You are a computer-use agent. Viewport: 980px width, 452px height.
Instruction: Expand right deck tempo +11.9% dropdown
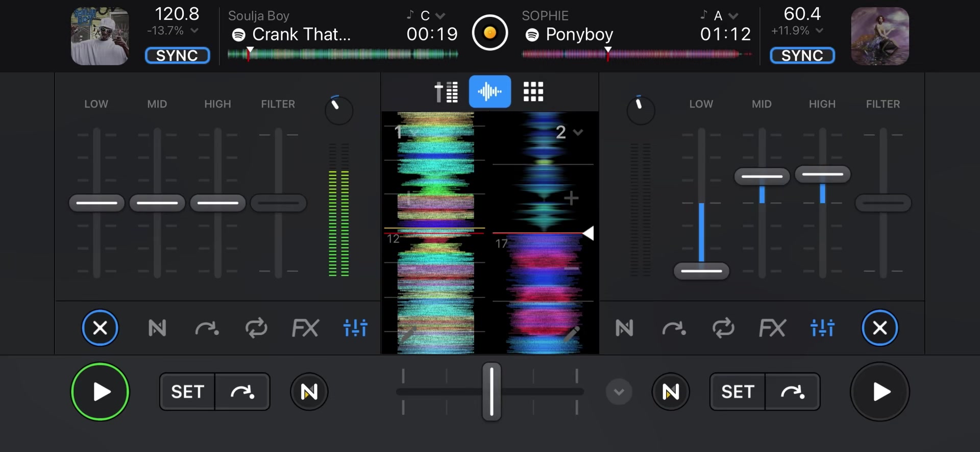coord(819,31)
